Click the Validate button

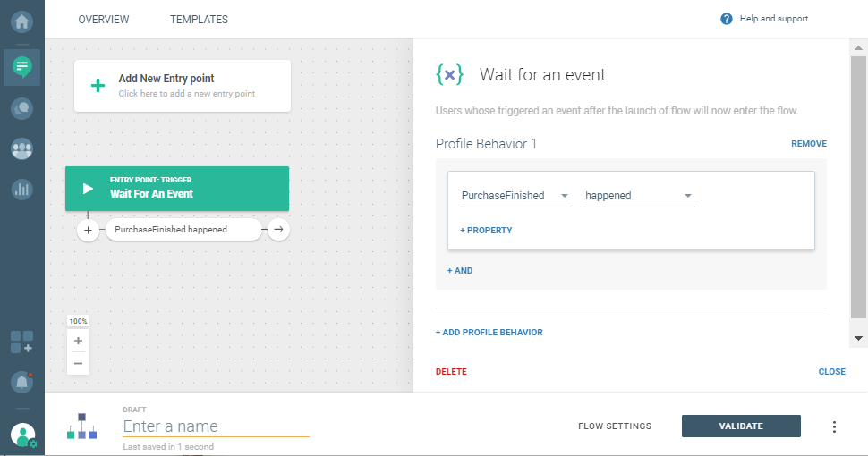(x=741, y=426)
